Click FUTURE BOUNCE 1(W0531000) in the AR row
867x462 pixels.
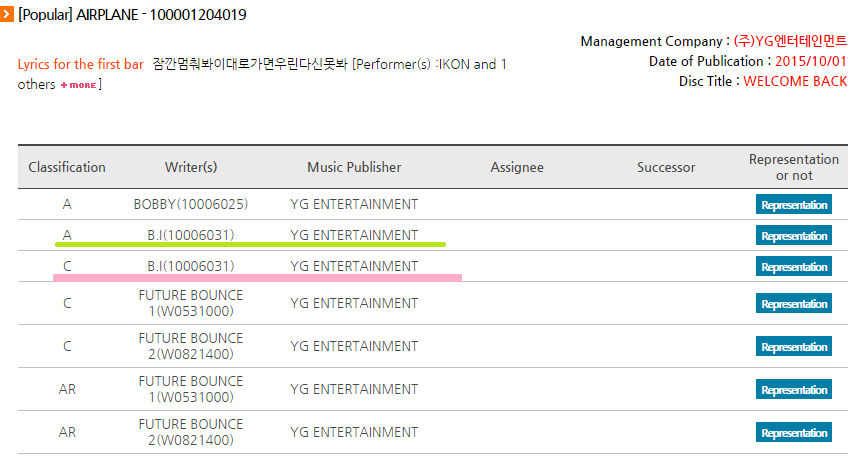(191, 390)
